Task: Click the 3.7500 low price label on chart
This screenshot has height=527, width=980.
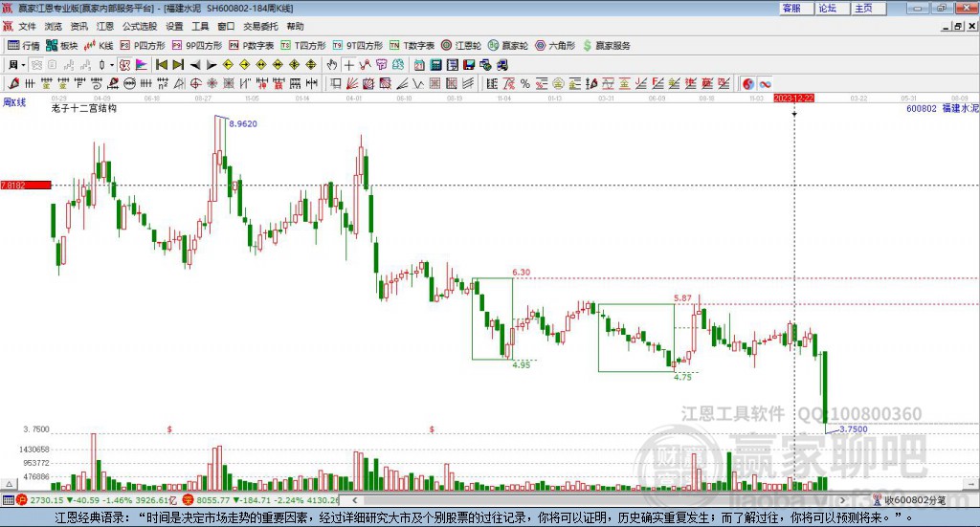Action: (x=853, y=429)
